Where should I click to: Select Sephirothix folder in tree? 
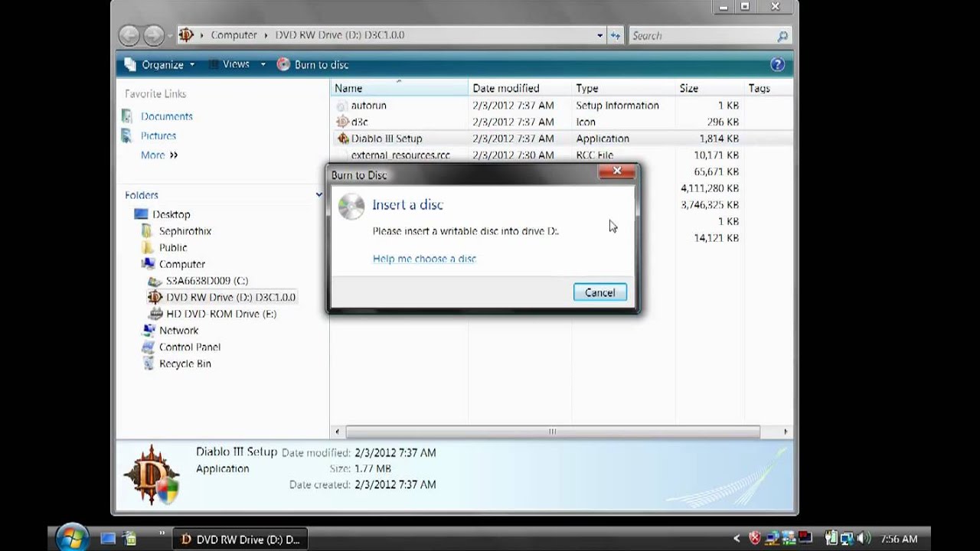pyautogui.click(x=185, y=231)
